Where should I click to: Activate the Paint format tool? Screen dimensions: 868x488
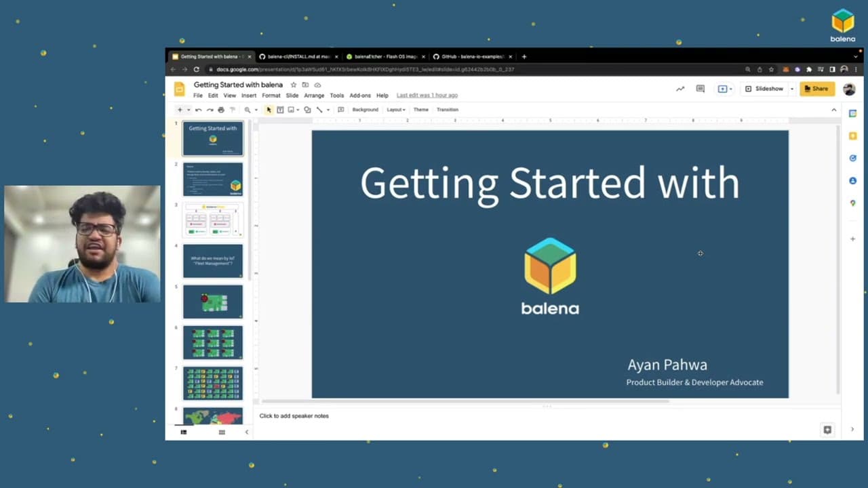[232, 110]
